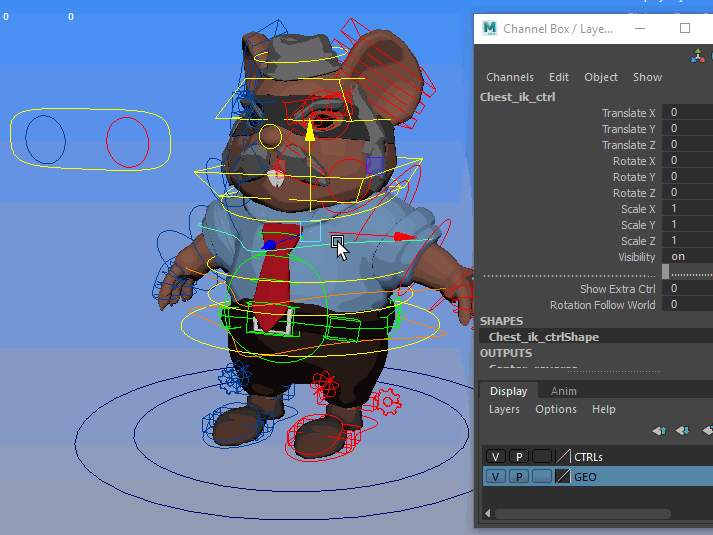Click the move layer up icon

click(x=659, y=430)
